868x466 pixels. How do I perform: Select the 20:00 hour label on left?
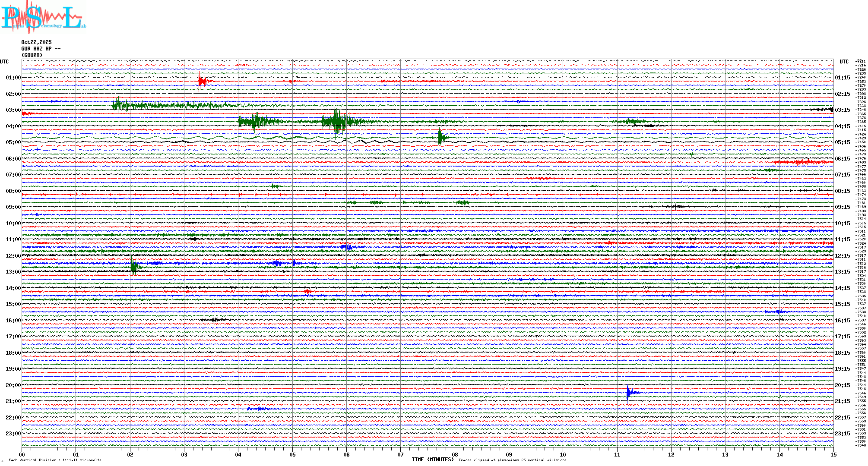13,385
